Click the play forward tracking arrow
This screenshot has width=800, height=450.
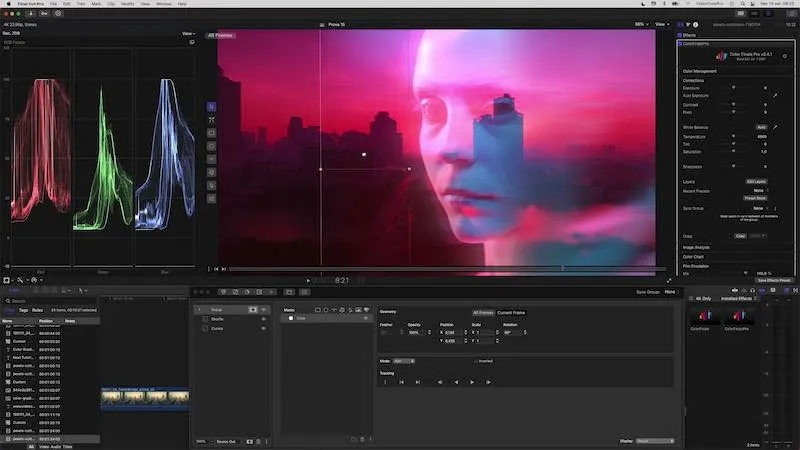click(473, 382)
